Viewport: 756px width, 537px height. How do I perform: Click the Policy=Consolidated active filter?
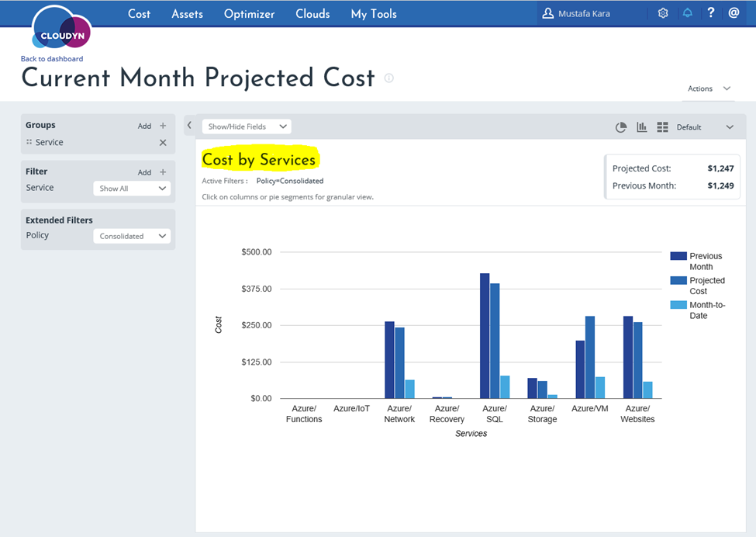(x=290, y=181)
